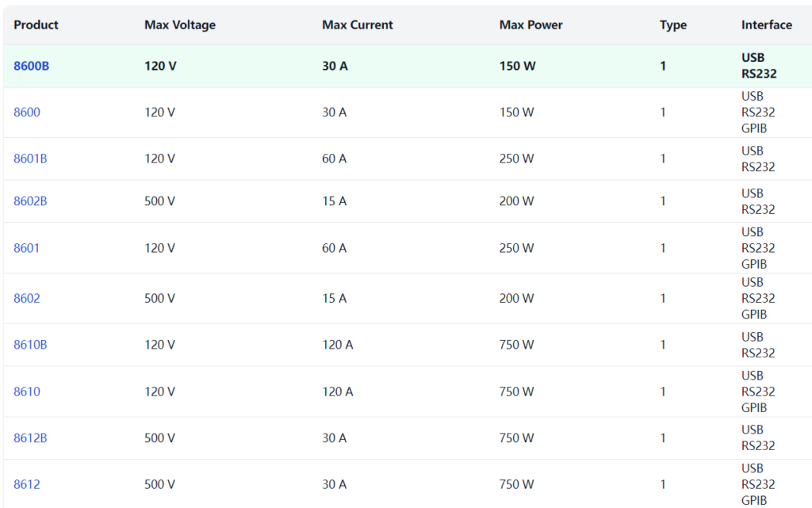Click the 120 A cell in 8610 row

coord(337,392)
